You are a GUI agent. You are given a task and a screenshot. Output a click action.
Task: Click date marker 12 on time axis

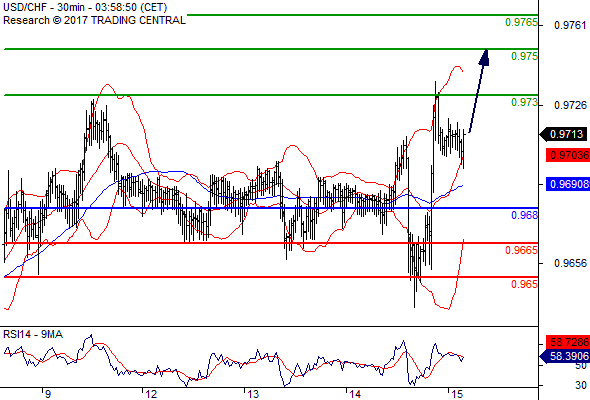(151, 394)
